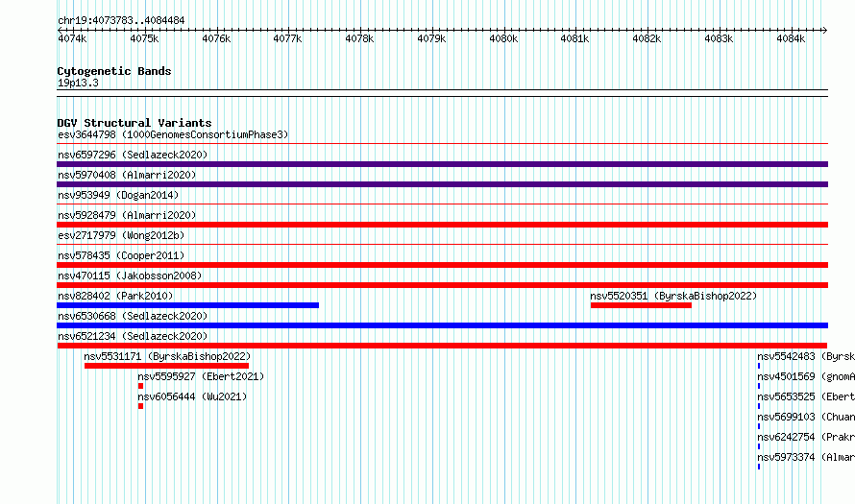Click the red bar under nsv470115
The width and height of the screenshot is (855, 504).
click(x=442, y=285)
